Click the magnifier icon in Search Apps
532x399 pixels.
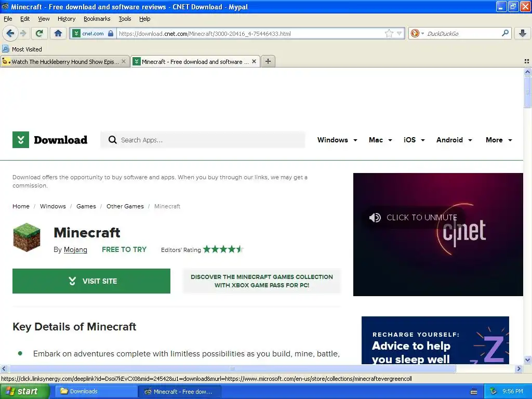113,140
